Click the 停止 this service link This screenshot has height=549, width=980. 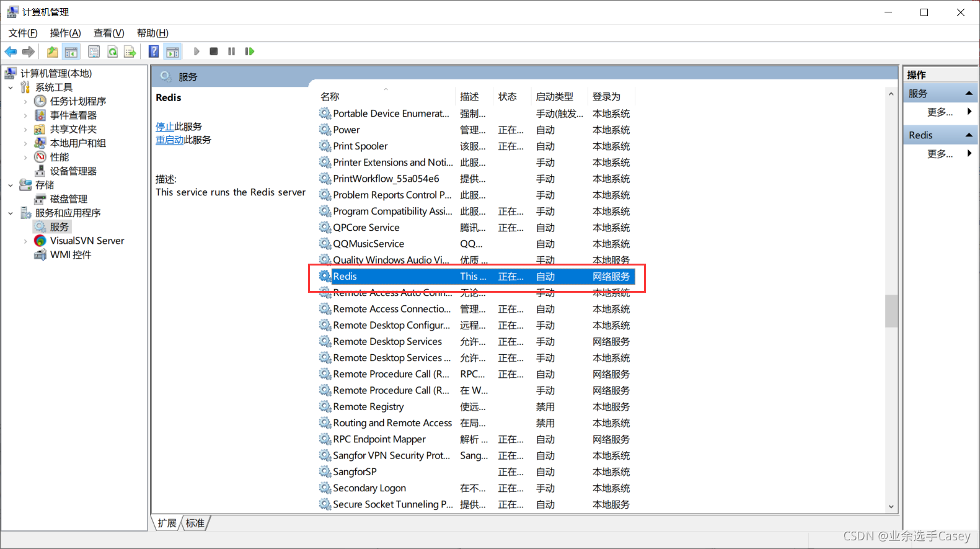click(x=165, y=127)
